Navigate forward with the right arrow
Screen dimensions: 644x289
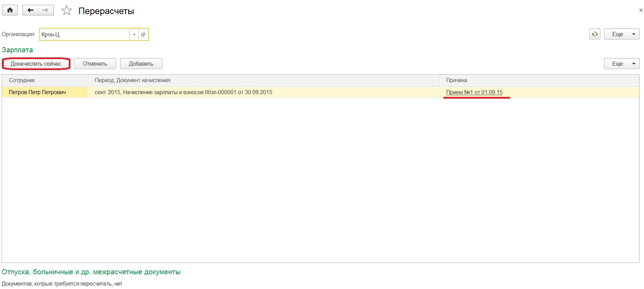46,10
